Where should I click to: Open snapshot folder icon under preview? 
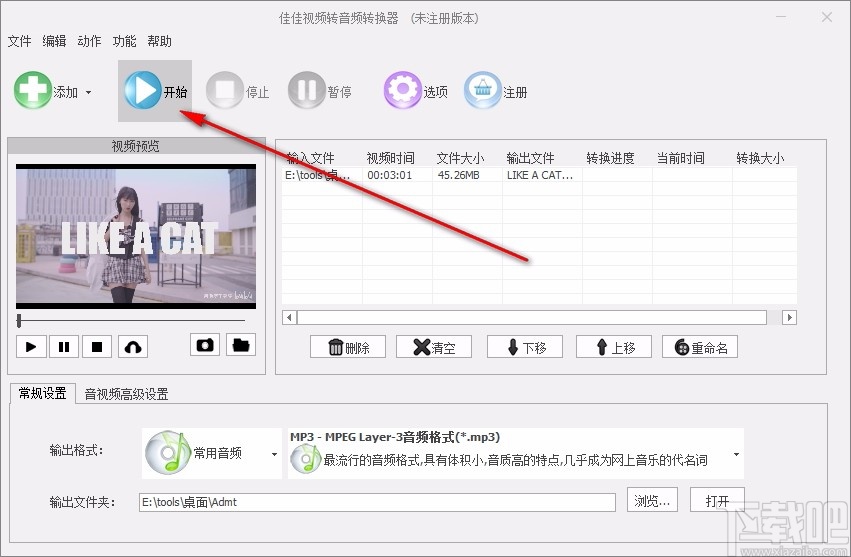pos(240,345)
